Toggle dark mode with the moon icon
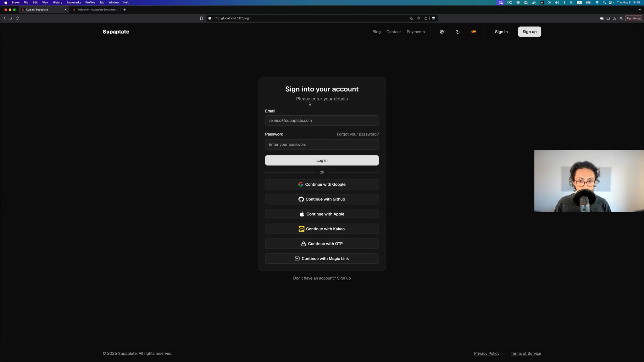Screen dimensions: 644x362 458,32
